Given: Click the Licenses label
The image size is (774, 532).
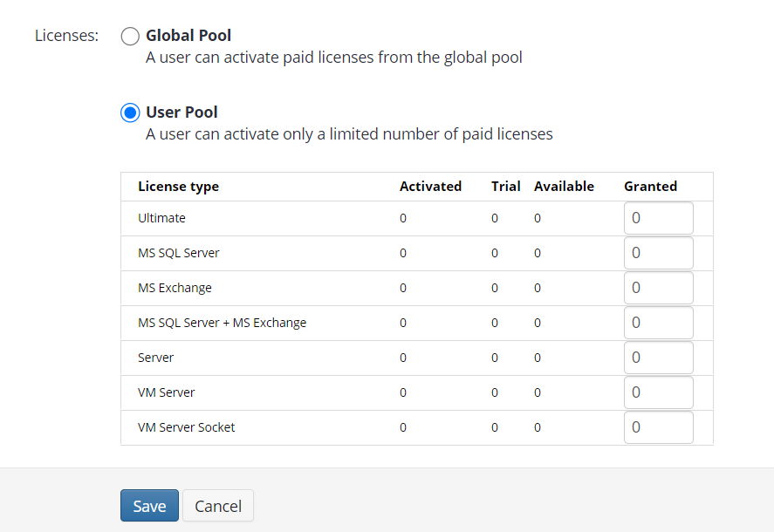Looking at the screenshot, I should click(66, 36).
